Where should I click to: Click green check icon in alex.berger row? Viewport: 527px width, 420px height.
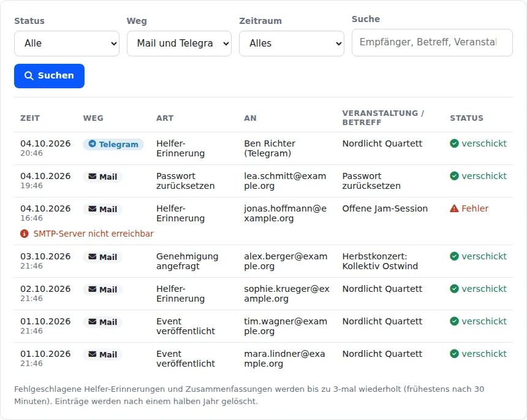pyautogui.click(x=454, y=256)
